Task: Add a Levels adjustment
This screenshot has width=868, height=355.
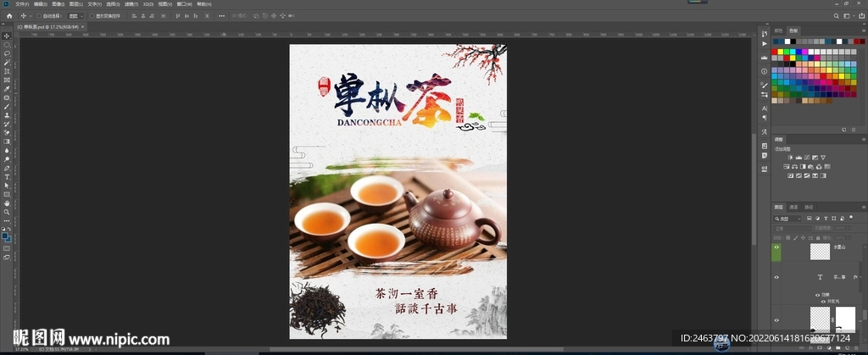Action: pyautogui.click(x=798, y=158)
